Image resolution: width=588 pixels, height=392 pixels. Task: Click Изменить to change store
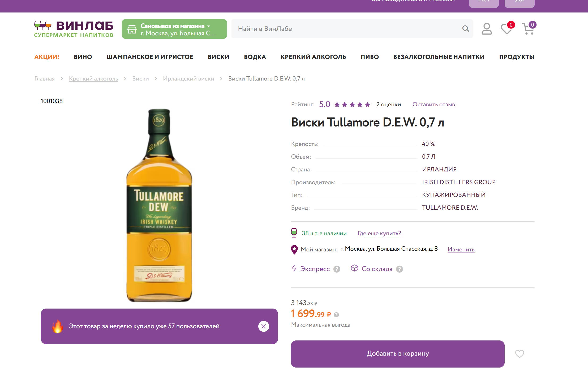click(x=461, y=250)
